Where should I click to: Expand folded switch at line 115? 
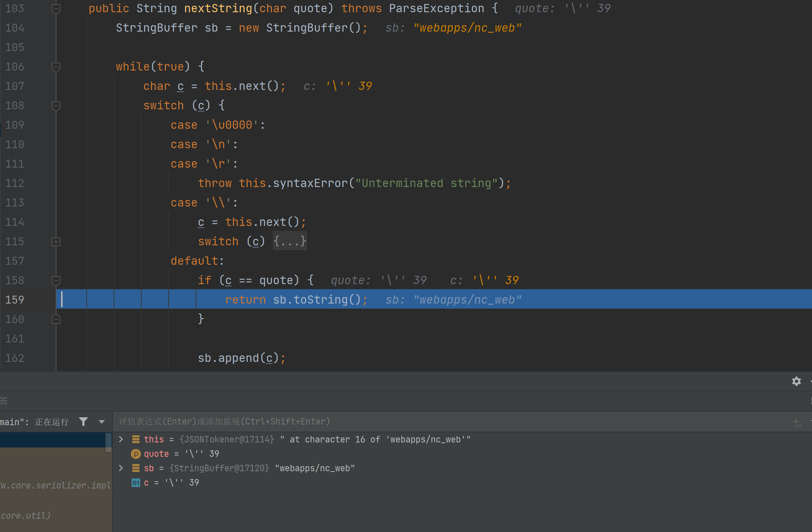pyautogui.click(x=56, y=242)
